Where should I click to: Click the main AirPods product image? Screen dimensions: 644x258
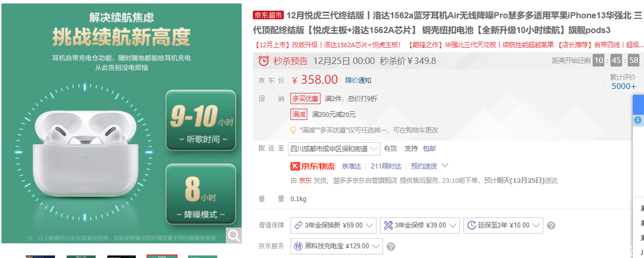click(121, 123)
